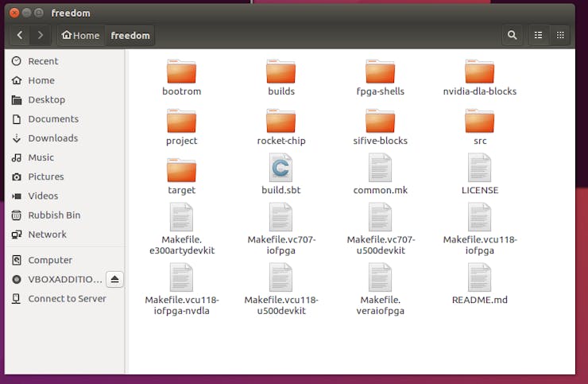Switch to grid icon view
Image resolution: width=588 pixels, height=384 pixels.
560,35
